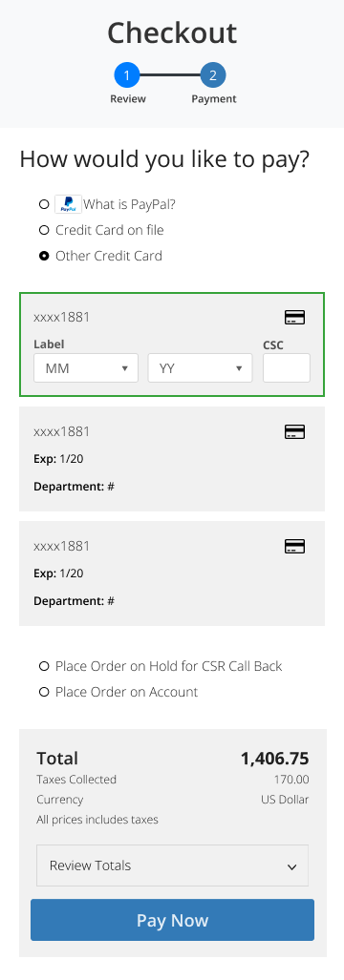Click the step 2 Payment circle
This screenshot has height=980, width=344.
(x=213, y=75)
